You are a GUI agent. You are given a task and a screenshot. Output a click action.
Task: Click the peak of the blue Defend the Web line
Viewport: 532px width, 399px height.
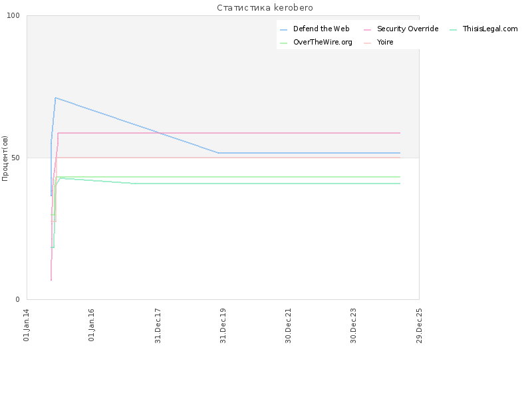55,98
